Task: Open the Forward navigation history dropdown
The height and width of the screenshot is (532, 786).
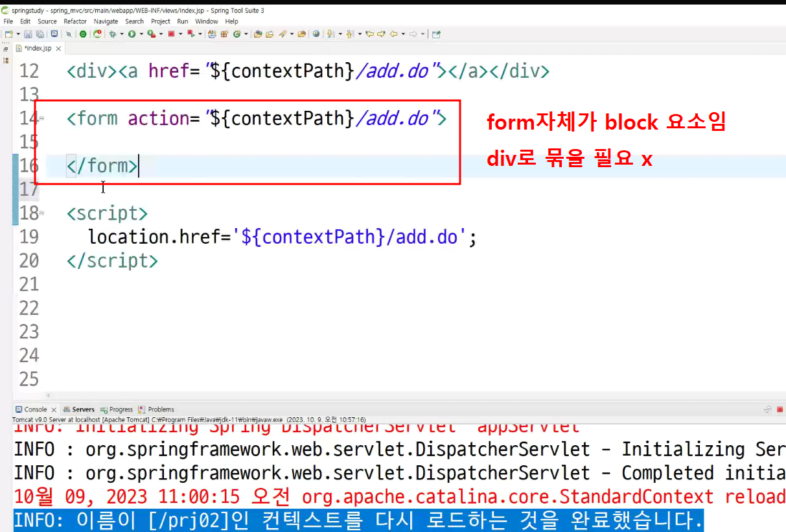Action: pyautogui.click(x=422, y=34)
